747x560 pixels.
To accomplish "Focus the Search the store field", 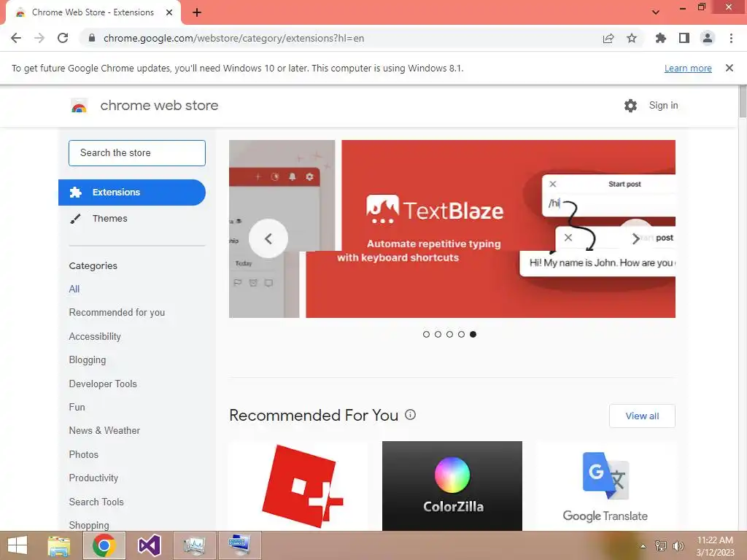I will pos(136,153).
